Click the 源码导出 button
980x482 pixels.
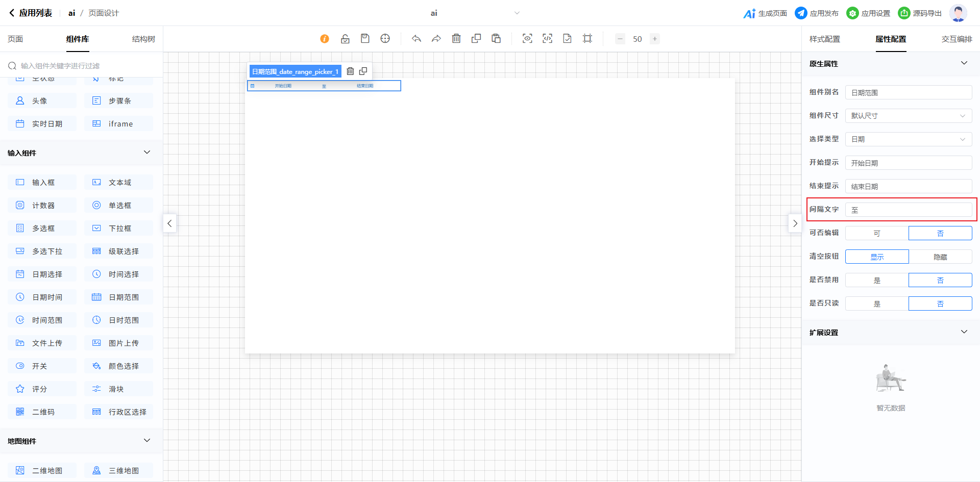click(920, 13)
